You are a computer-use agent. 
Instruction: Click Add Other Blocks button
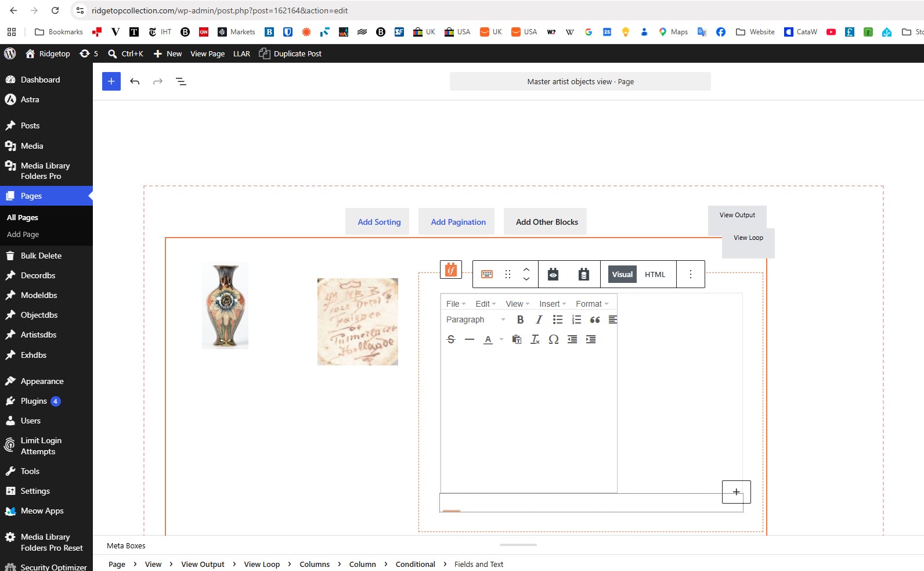click(x=545, y=221)
